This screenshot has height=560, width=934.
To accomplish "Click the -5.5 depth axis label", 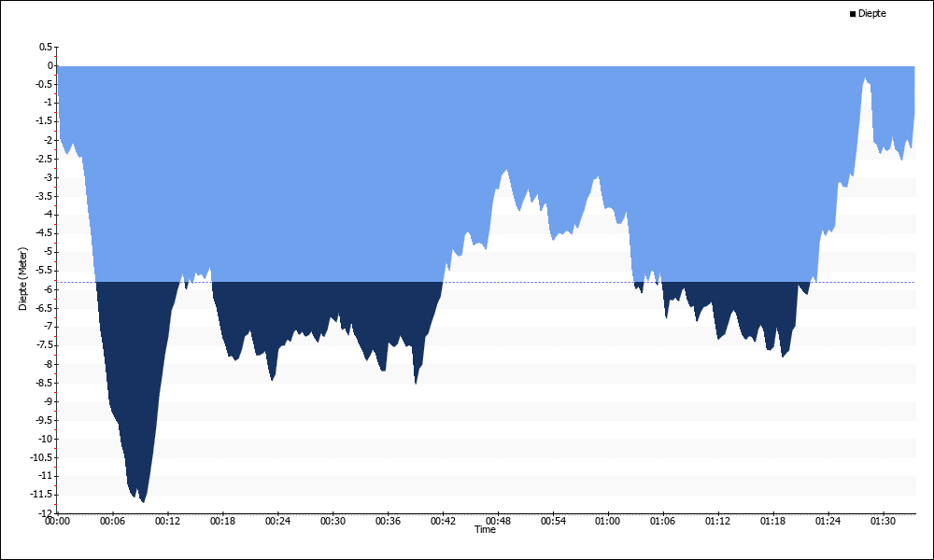I will pos(45,271).
